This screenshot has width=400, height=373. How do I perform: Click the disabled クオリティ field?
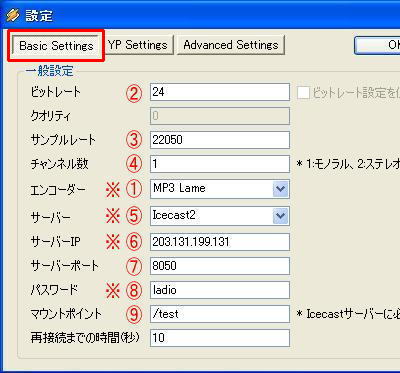click(220, 116)
